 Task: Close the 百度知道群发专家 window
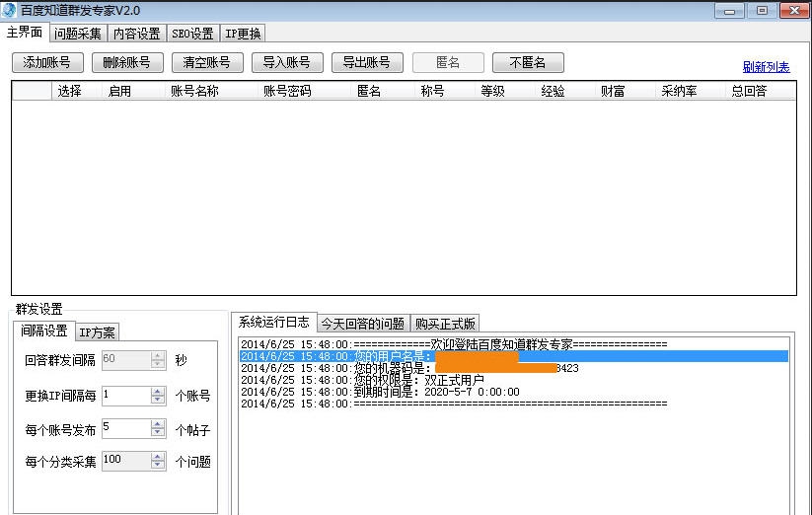point(794,10)
